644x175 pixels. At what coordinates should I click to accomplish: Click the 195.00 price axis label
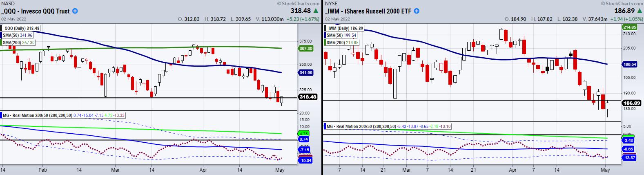pos(628,79)
